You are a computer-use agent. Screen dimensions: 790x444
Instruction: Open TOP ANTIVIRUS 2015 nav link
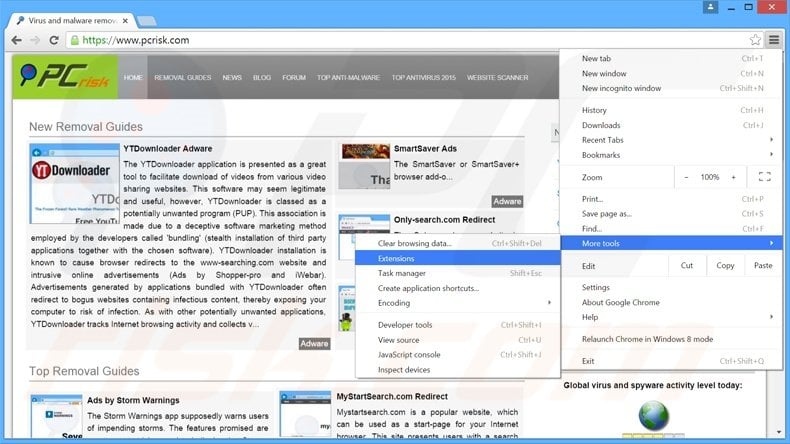[x=423, y=78]
